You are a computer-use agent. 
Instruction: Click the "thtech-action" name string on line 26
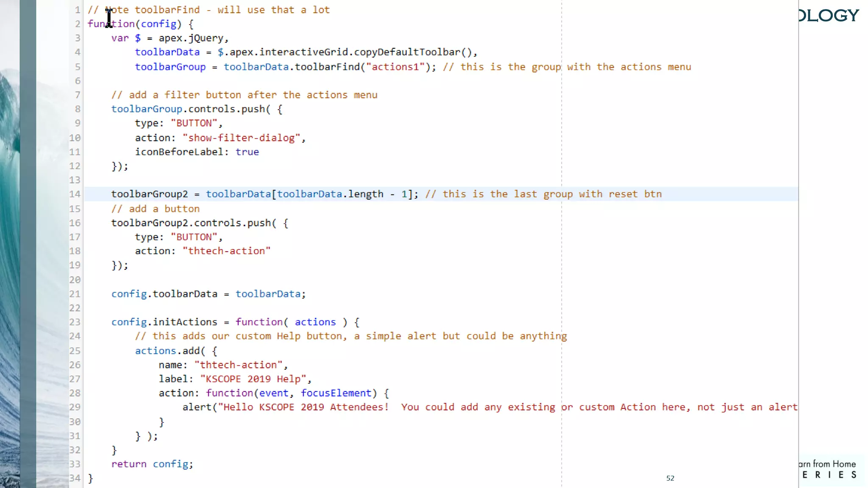point(238,365)
